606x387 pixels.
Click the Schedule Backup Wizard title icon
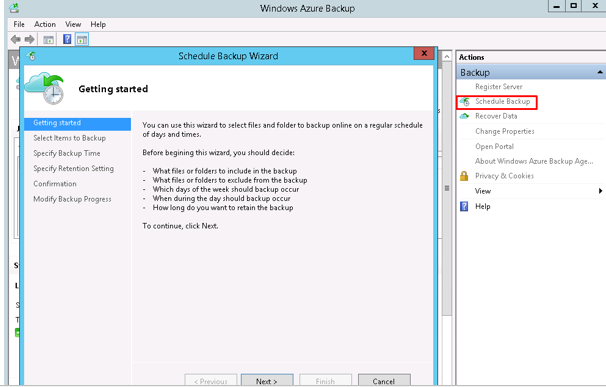pos(31,56)
